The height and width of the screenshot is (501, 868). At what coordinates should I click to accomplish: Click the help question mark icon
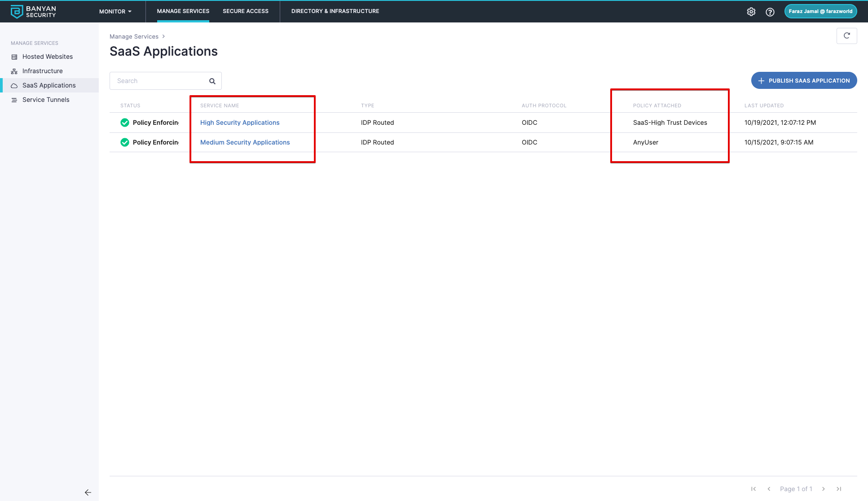pyautogui.click(x=770, y=12)
